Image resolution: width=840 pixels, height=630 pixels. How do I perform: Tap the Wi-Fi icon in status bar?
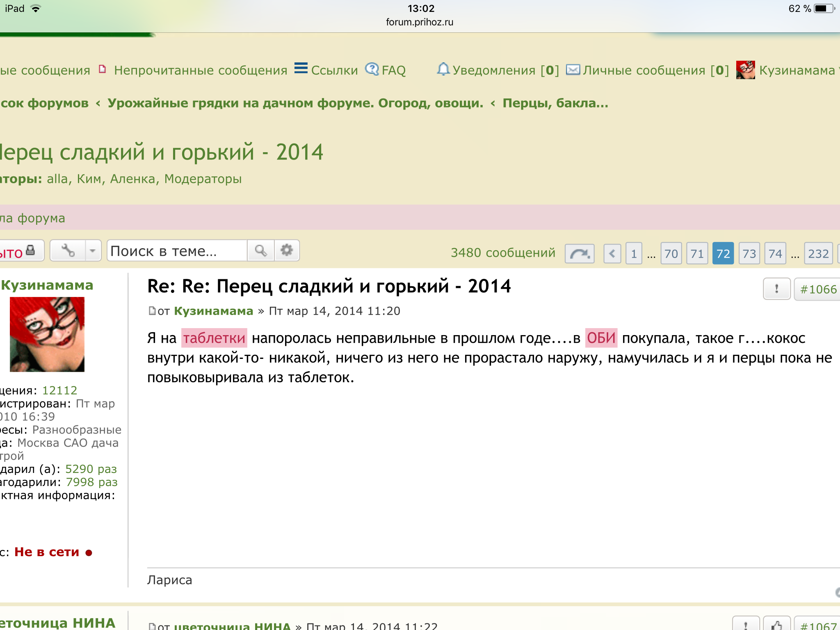(x=36, y=9)
